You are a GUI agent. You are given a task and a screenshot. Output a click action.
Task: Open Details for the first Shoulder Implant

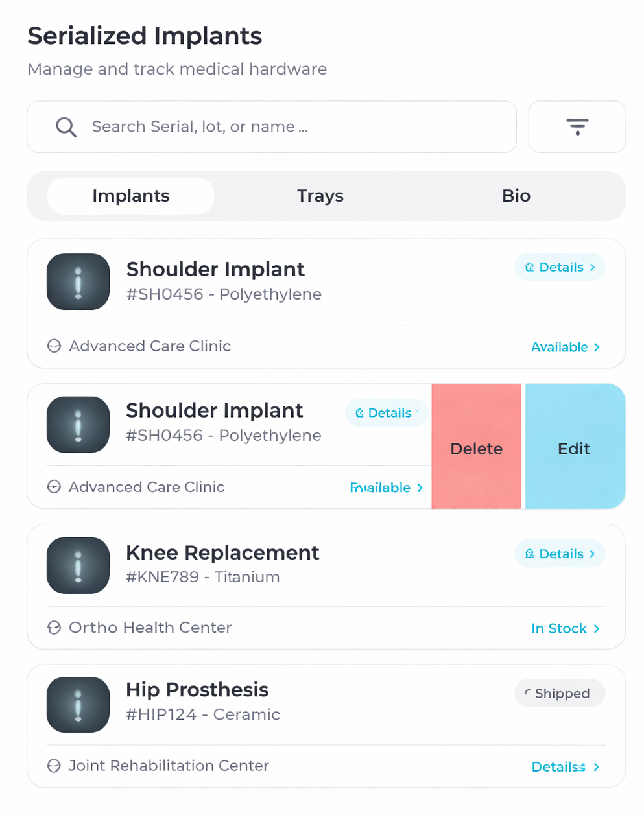pos(560,267)
